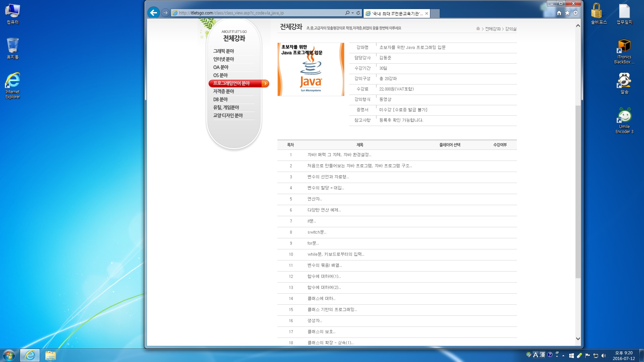The height and width of the screenshot is (362, 644).
Task: Click the breadcrumb home icon
Action: 478,28
